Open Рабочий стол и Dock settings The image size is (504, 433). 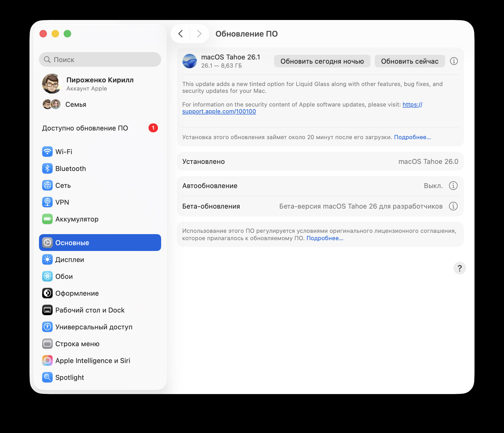[x=90, y=310]
